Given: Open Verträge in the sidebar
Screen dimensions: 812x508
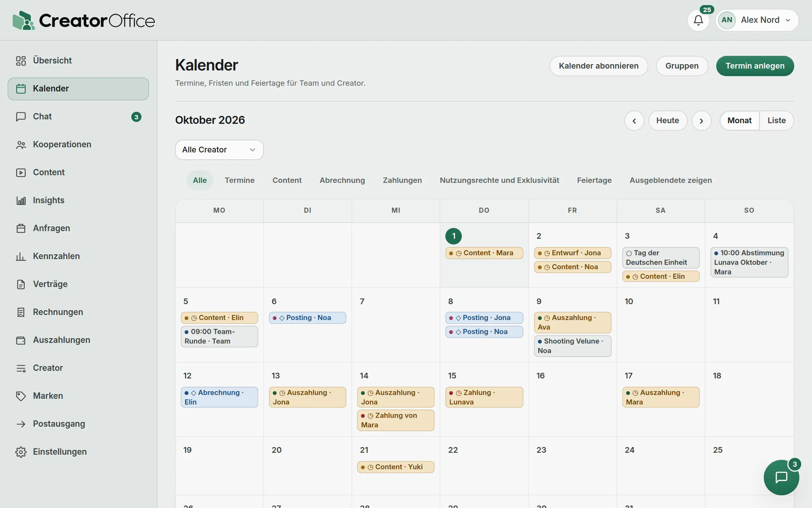Looking at the screenshot, I should pyautogui.click(x=78, y=284).
